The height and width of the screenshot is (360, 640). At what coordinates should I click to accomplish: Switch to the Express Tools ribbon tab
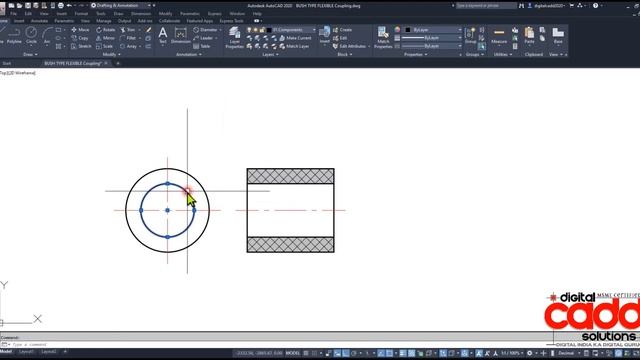click(x=231, y=21)
